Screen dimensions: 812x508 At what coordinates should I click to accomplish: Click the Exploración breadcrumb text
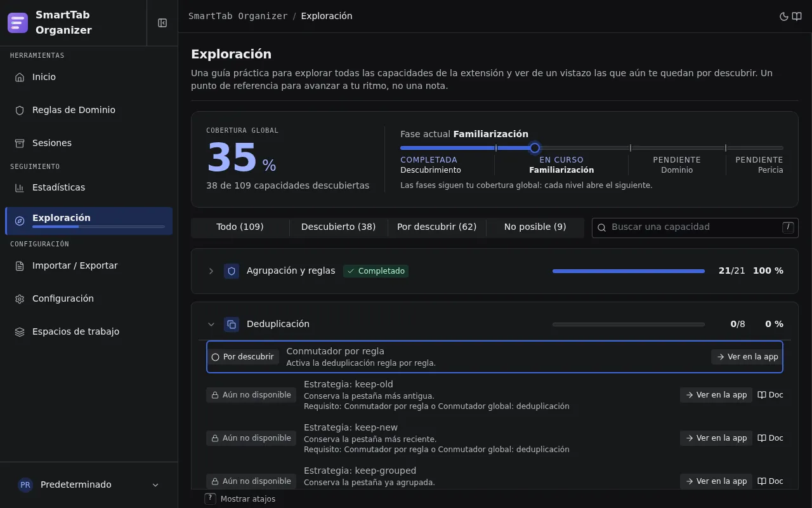point(327,17)
